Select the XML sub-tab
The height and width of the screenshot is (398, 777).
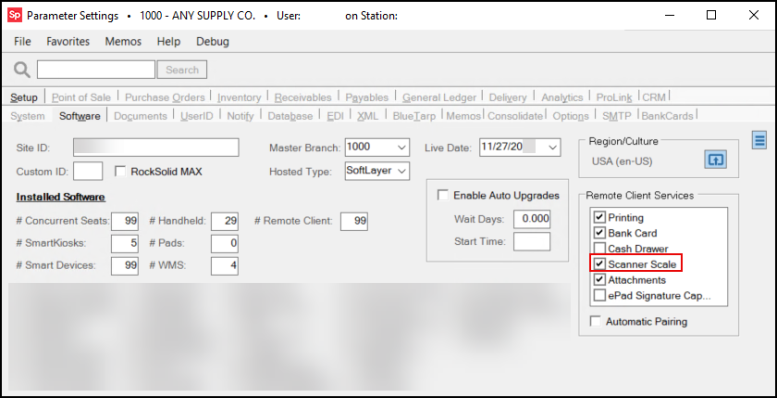(367, 116)
